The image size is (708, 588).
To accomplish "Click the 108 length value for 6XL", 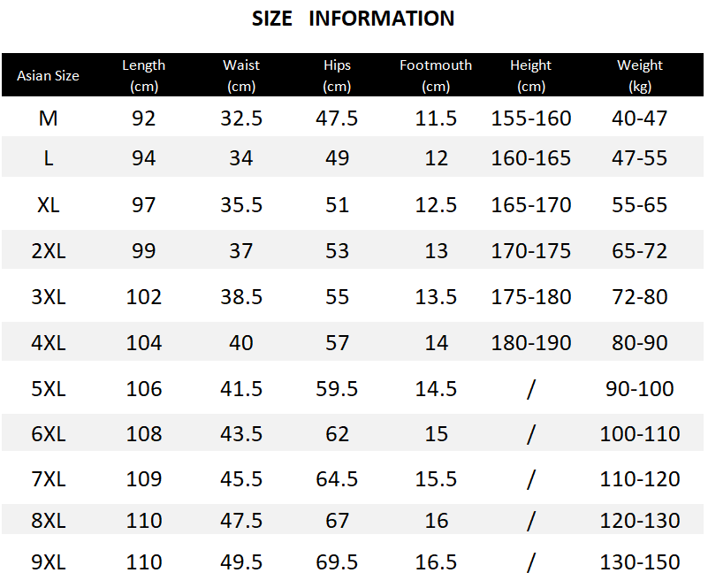I will coord(143,433).
